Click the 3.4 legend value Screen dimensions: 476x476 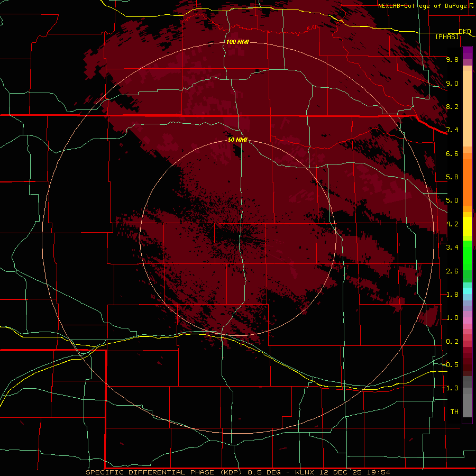452,248
